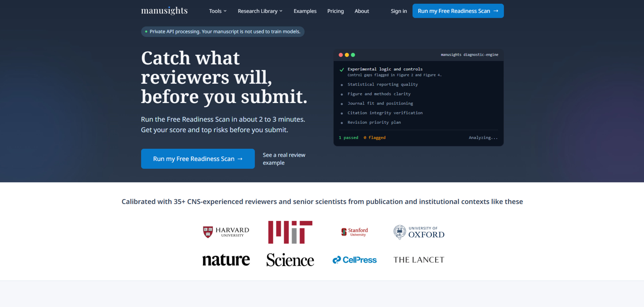Click the header Run my Free Readiness Scan button
Image resolution: width=644 pixels, height=307 pixels.
(x=458, y=11)
